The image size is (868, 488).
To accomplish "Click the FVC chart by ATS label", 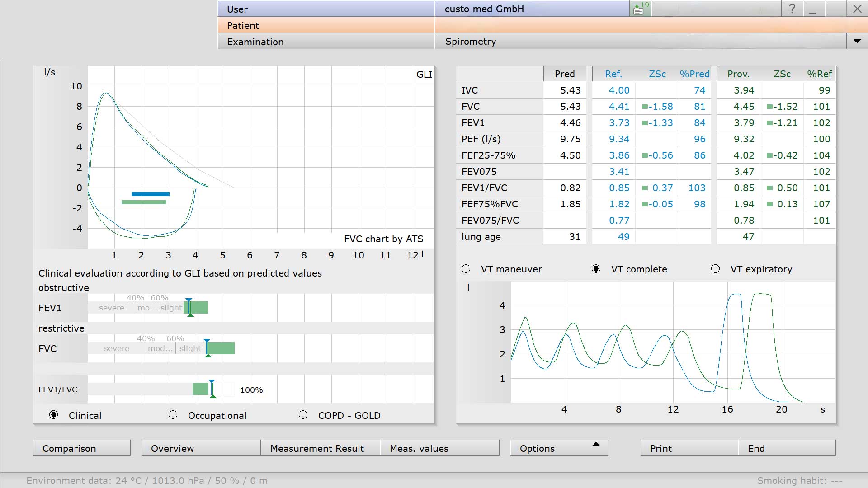I will [383, 239].
